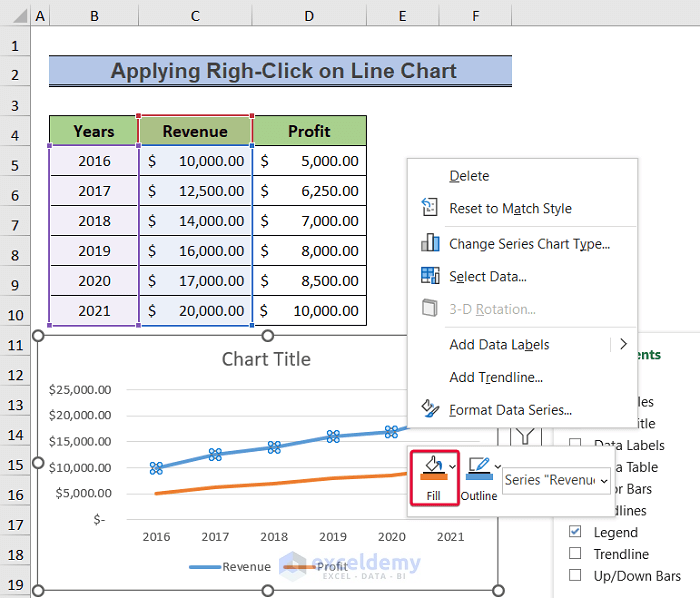Click the Profit legend entry
This screenshot has height=598, width=700.
tap(316, 567)
